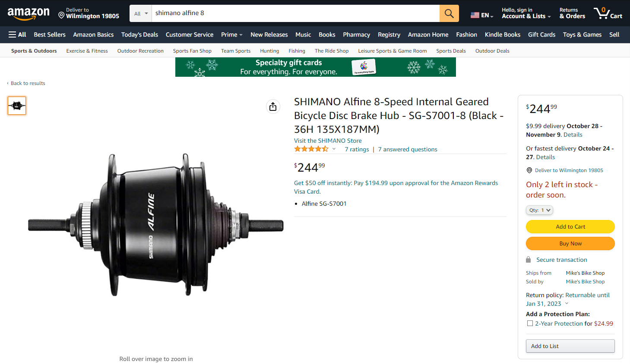Expand the return policy chevron
Image resolution: width=630 pixels, height=364 pixels.
pyautogui.click(x=567, y=304)
